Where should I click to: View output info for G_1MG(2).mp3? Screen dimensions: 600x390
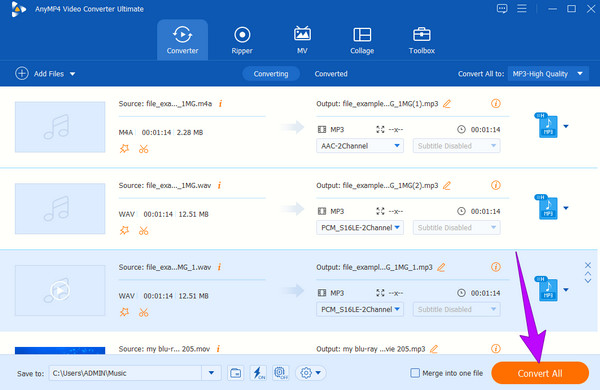(496, 185)
